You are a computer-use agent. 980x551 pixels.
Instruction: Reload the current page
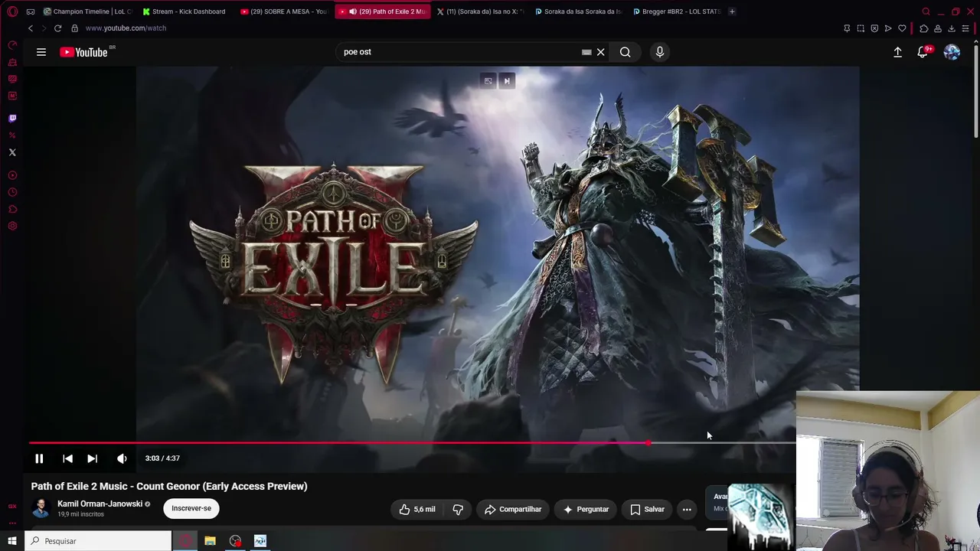click(57, 28)
